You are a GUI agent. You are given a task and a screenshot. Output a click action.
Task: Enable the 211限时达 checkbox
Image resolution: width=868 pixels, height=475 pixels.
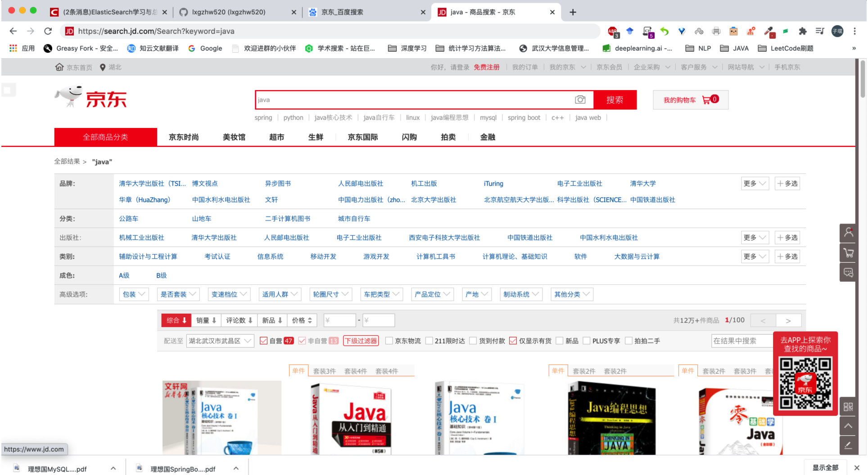pos(429,341)
